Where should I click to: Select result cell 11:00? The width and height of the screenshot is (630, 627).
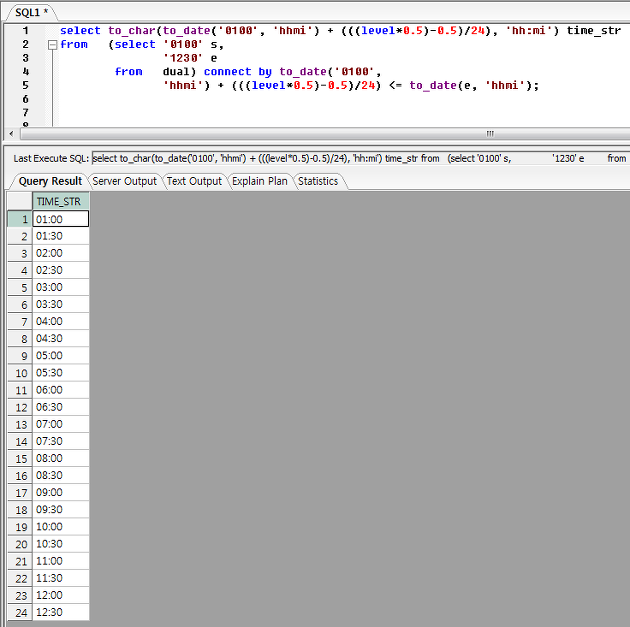[61, 561]
